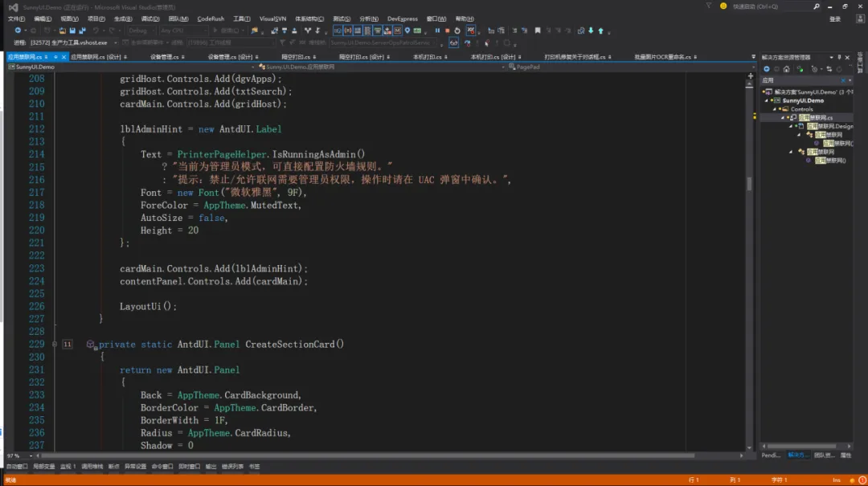Click the Pending Changes filter clock icon

[x=814, y=69]
